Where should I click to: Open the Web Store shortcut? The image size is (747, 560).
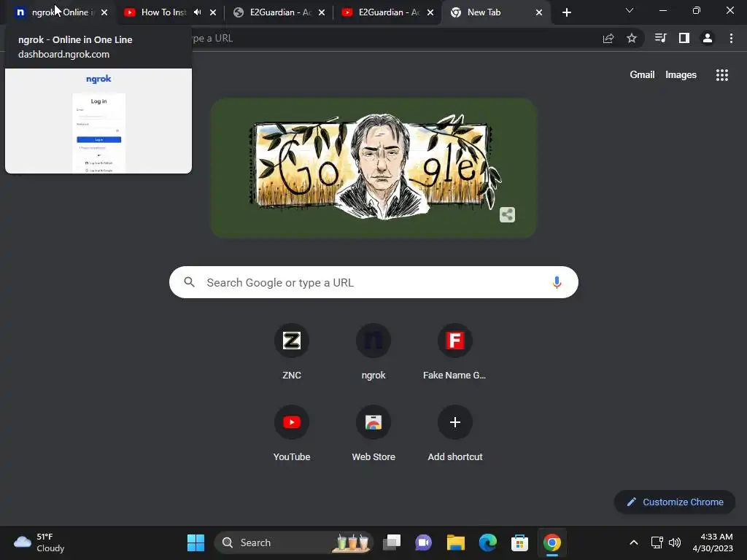(373, 435)
